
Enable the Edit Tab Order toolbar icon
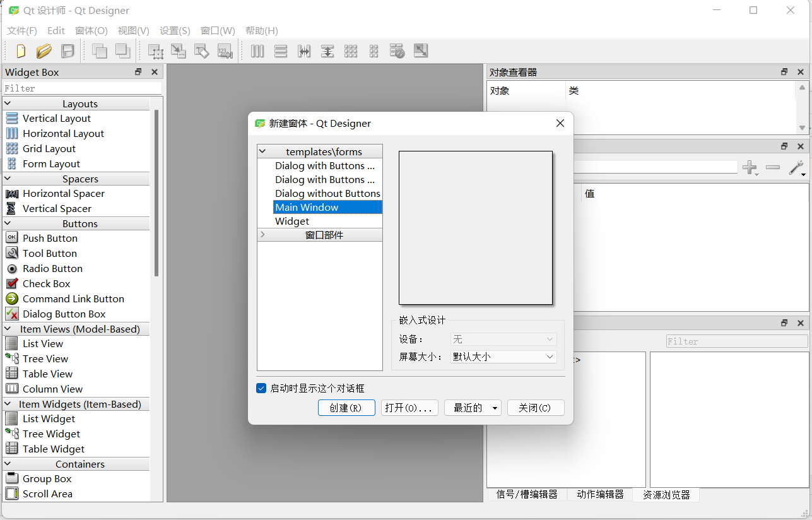point(225,51)
